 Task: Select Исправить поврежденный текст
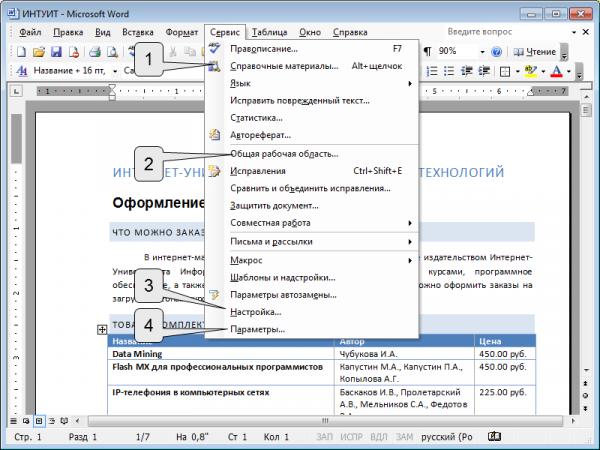[311, 101]
